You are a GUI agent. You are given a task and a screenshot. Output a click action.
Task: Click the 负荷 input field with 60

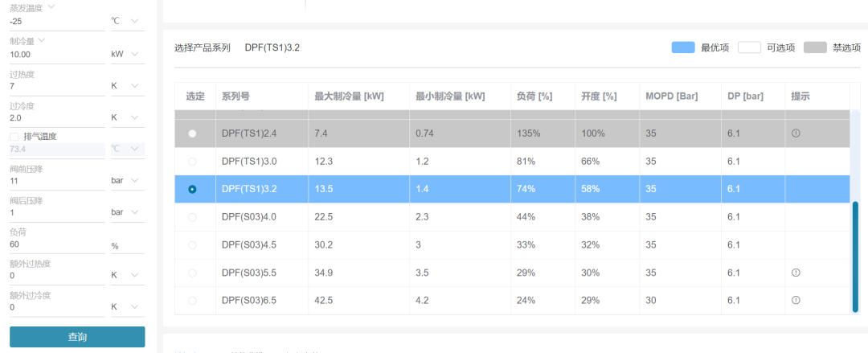(x=58, y=244)
